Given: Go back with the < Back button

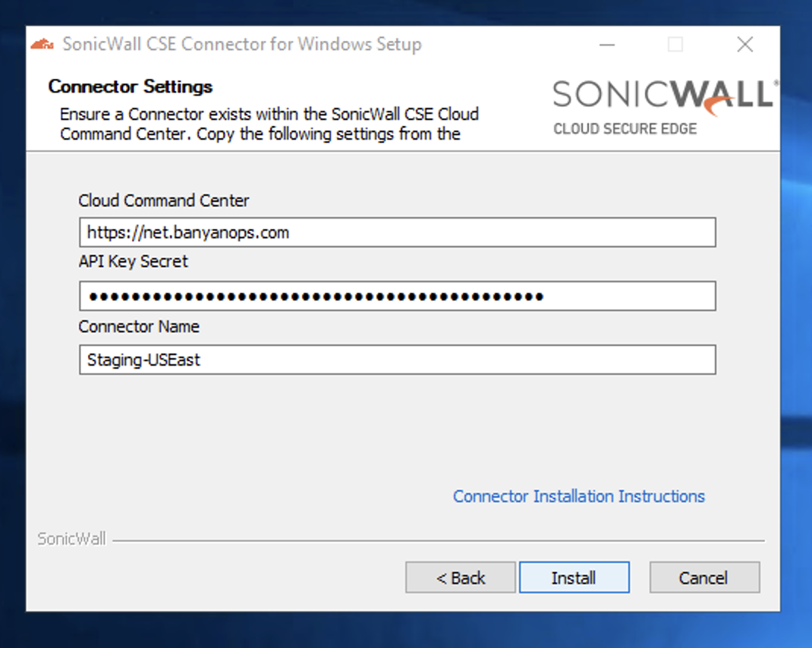Looking at the screenshot, I should click(461, 577).
